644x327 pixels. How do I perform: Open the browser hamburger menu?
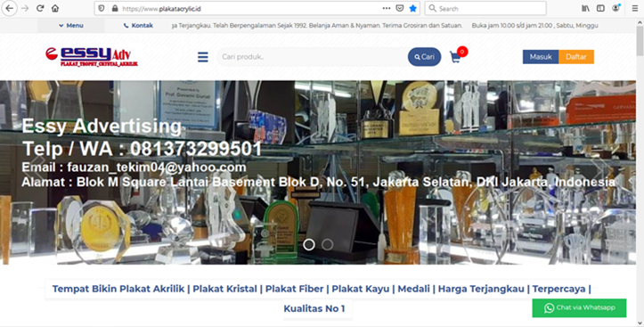tap(635, 8)
